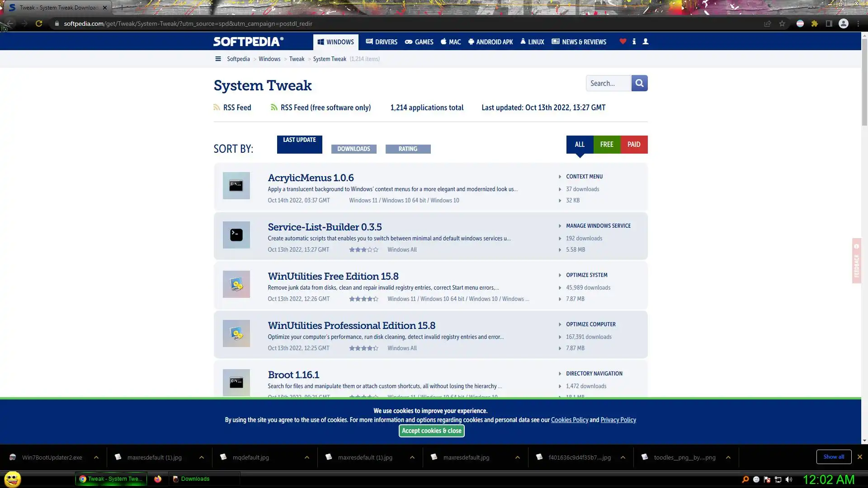The width and height of the screenshot is (868, 488).
Task: Open the user account icon in Softpedia header
Action: (646, 42)
